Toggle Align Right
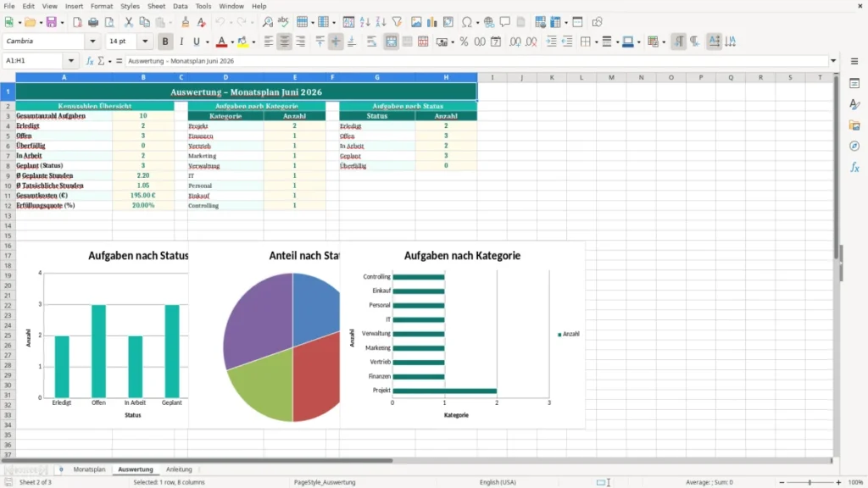Screen dimensions: 868x488 point(300,42)
